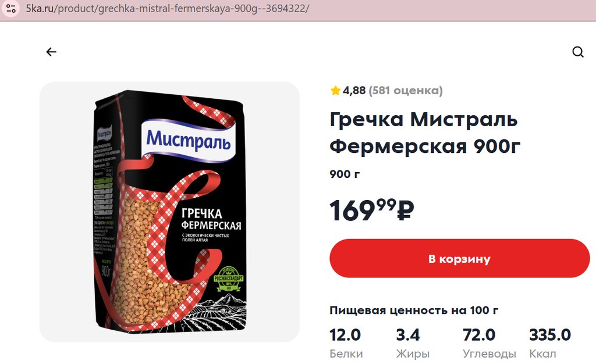
Task: Add product with В корзину button
Action: coord(460,259)
